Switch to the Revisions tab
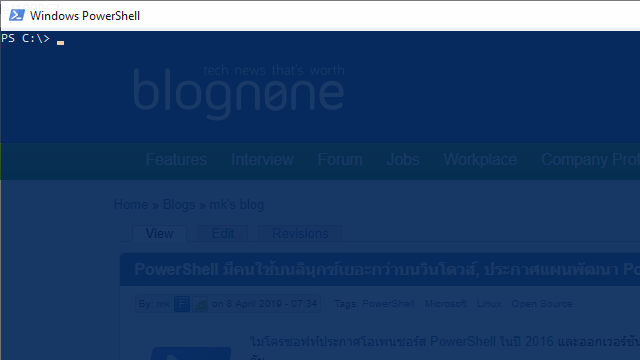Image resolution: width=640 pixels, height=360 pixels. (300, 233)
